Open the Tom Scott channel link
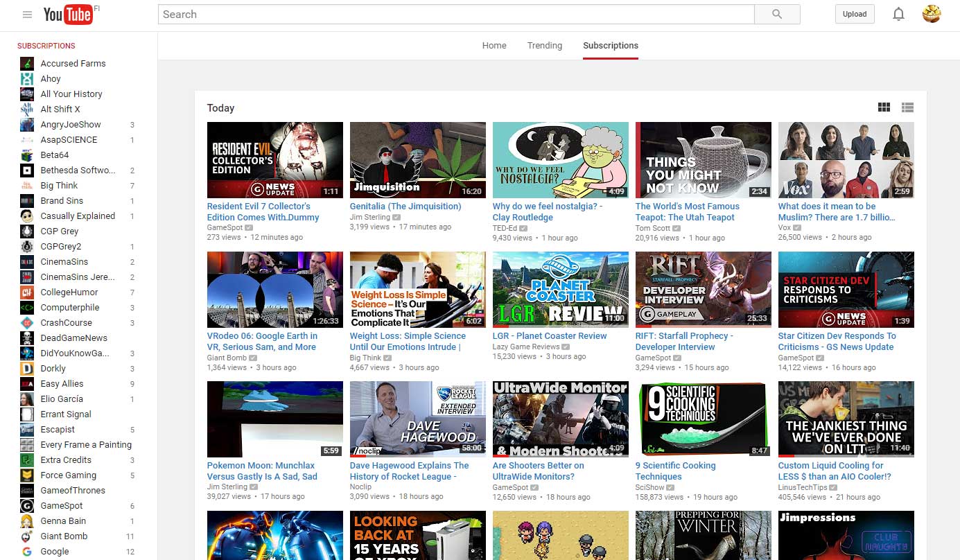960x560 pixels. (653, 227)
